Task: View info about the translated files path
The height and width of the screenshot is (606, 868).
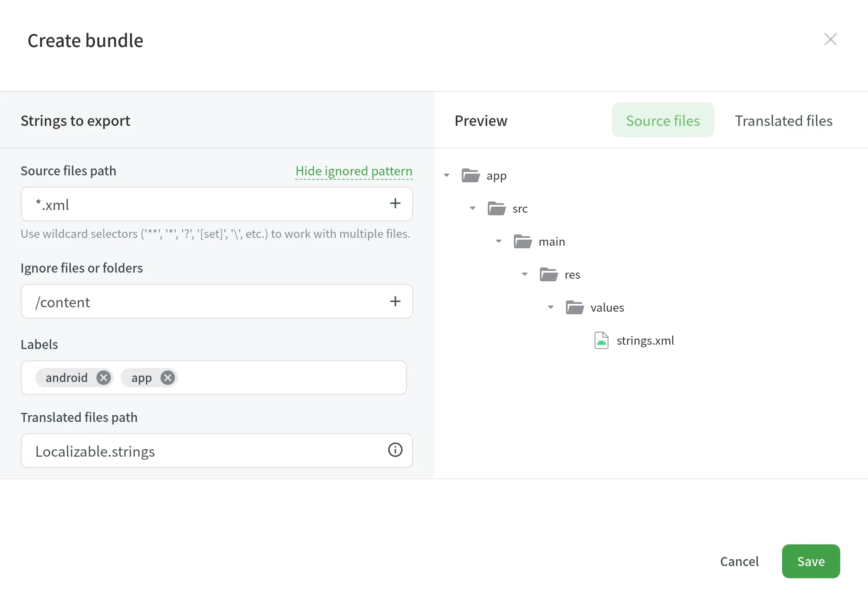Action: coord(395,451)
